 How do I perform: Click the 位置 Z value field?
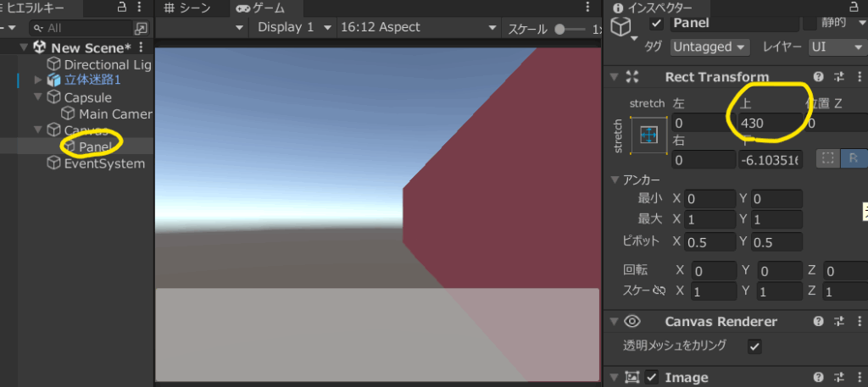coord(837,123)
